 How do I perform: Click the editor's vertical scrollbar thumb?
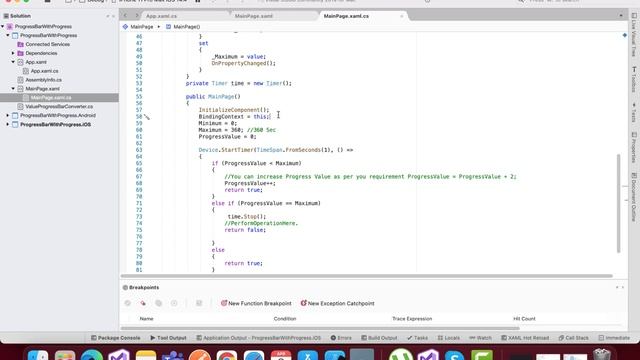click(x=619, y=203)
